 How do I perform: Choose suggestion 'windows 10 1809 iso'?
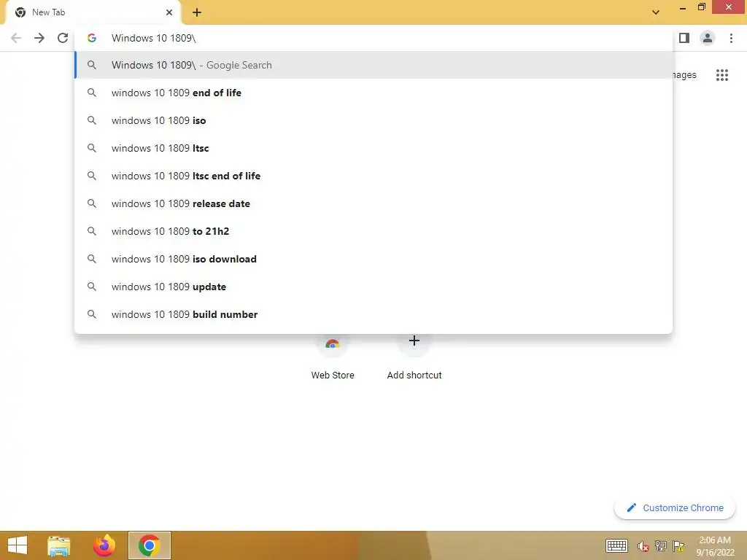pos(373,120)
